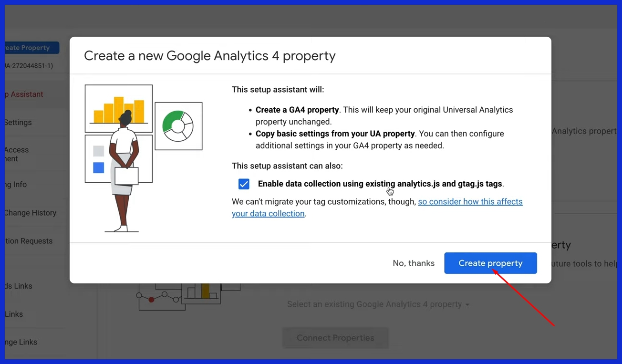Open Property Settings sidebar item
This screenshot has width=622, height=364.
19,123
